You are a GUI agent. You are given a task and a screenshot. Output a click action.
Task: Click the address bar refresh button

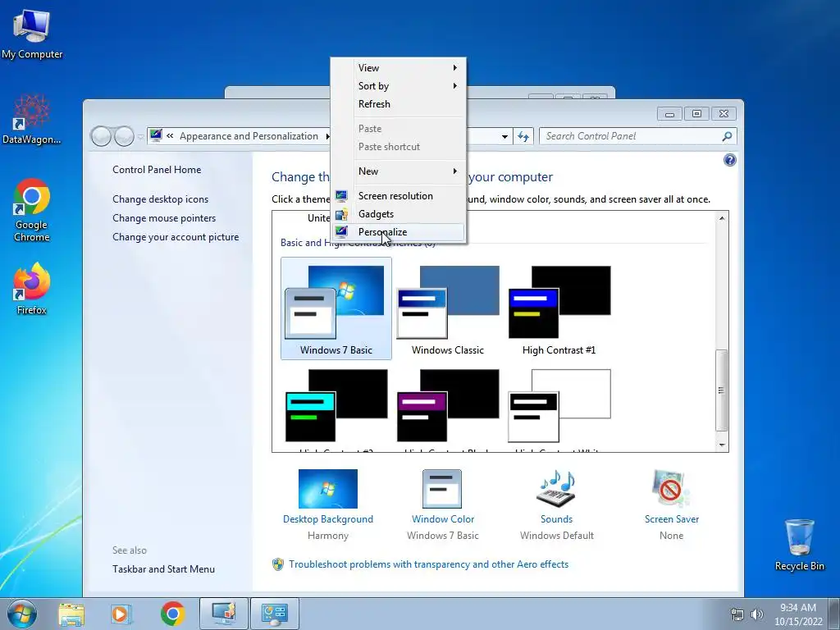[523, 137]
